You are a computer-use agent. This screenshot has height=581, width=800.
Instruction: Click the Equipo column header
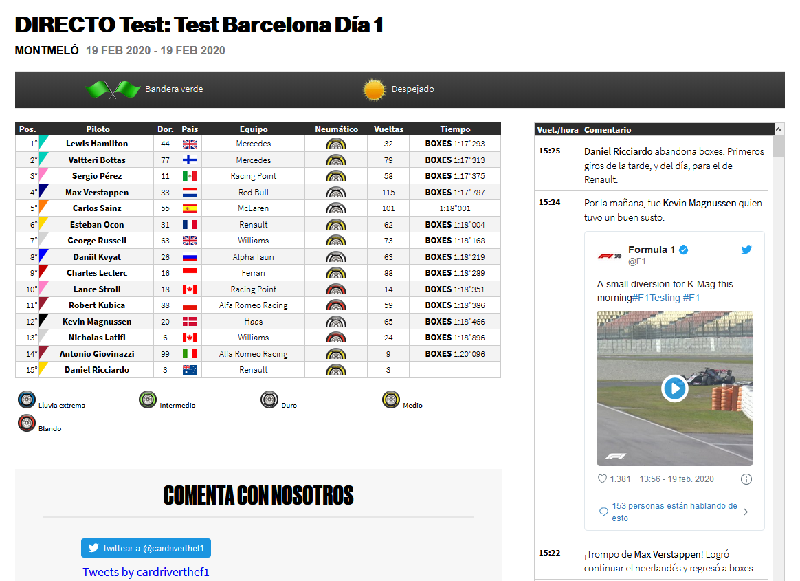[x=254, y=129]
